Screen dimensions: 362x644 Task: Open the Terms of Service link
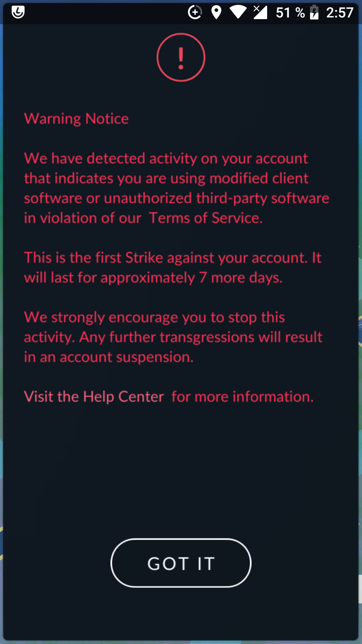(x=205, y=218)
